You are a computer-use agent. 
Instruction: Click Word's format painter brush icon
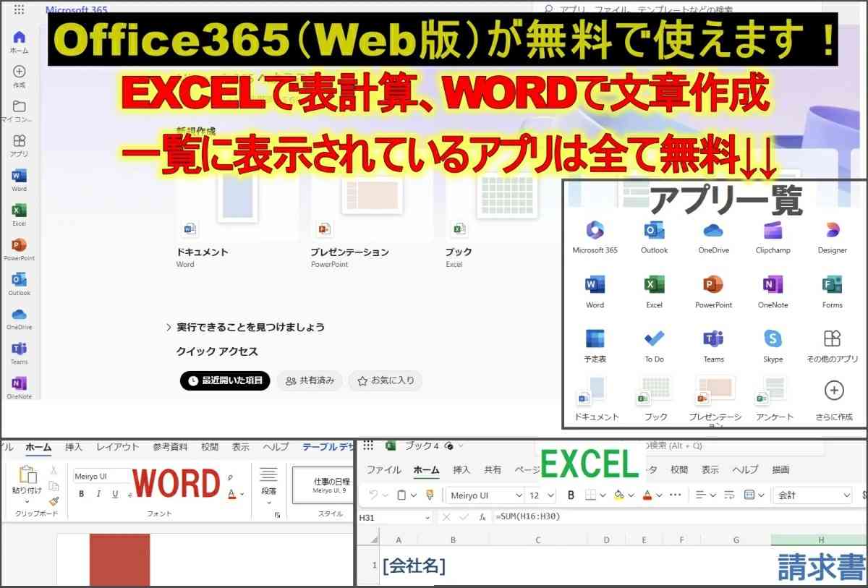pyautogui.click(x=54, y=500)
